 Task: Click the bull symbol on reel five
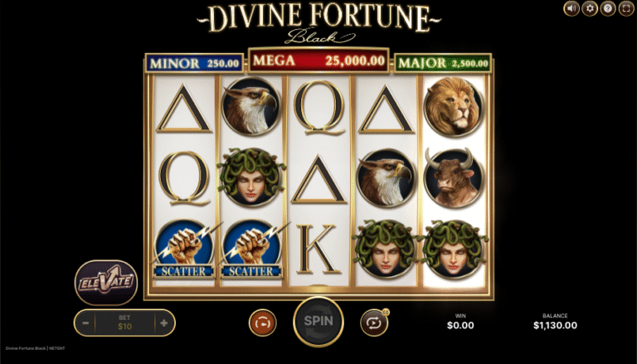(x=454, y=177)
